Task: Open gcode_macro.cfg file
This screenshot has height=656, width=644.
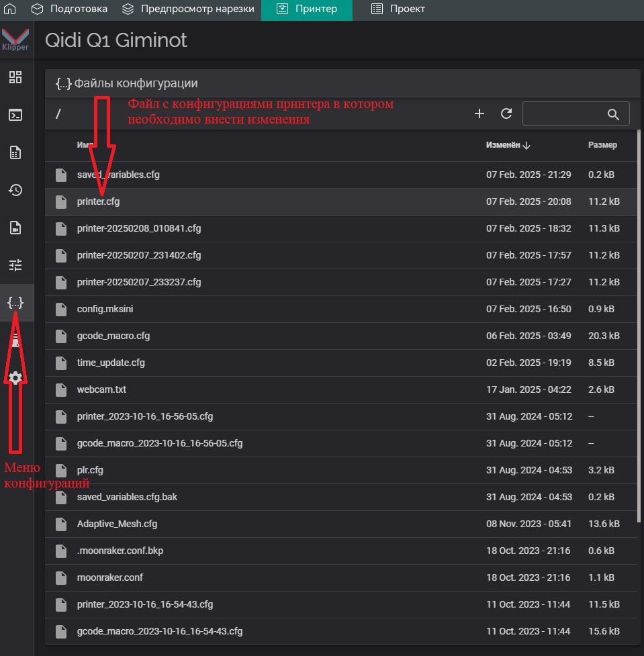Action: (341, 336)
